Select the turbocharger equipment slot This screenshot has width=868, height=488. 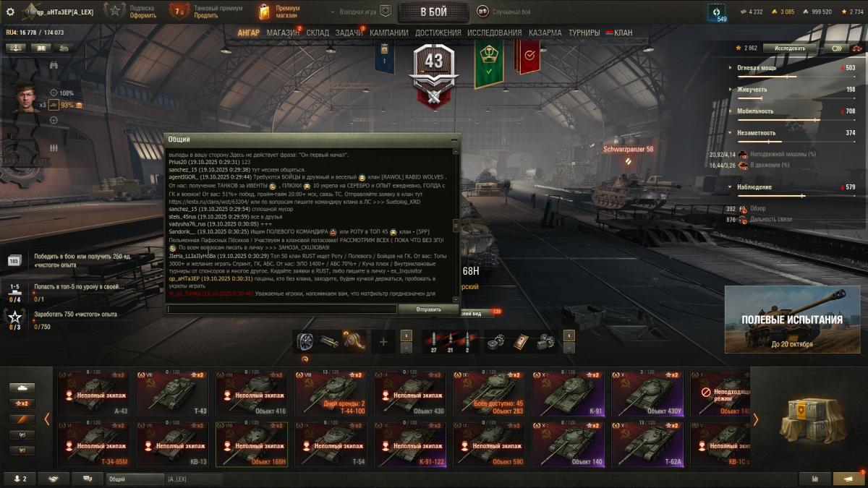pyautogui.click(x=306, y=341)
